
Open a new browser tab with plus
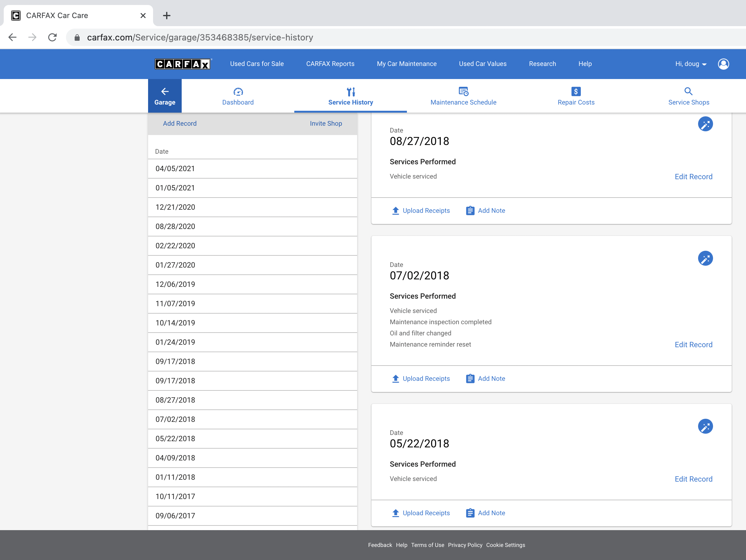tap(167, 16)
